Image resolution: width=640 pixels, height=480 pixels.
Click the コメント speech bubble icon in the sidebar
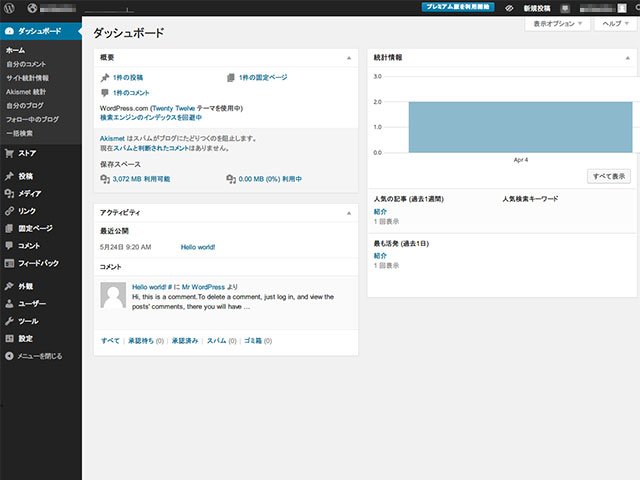(9, 246)
